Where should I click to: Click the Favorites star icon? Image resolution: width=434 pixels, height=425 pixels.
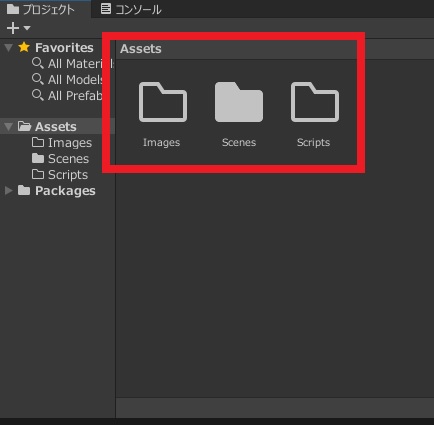tap(24, 47)
